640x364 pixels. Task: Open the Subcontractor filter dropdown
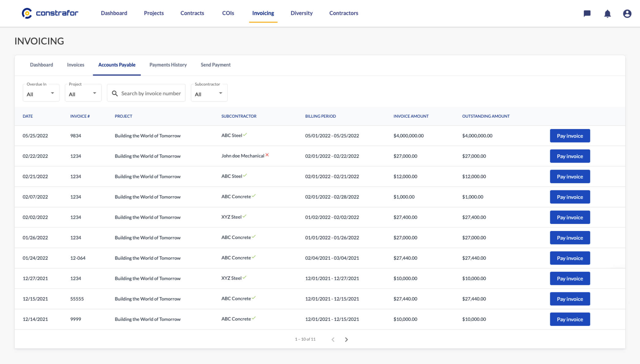coord(209,93)
